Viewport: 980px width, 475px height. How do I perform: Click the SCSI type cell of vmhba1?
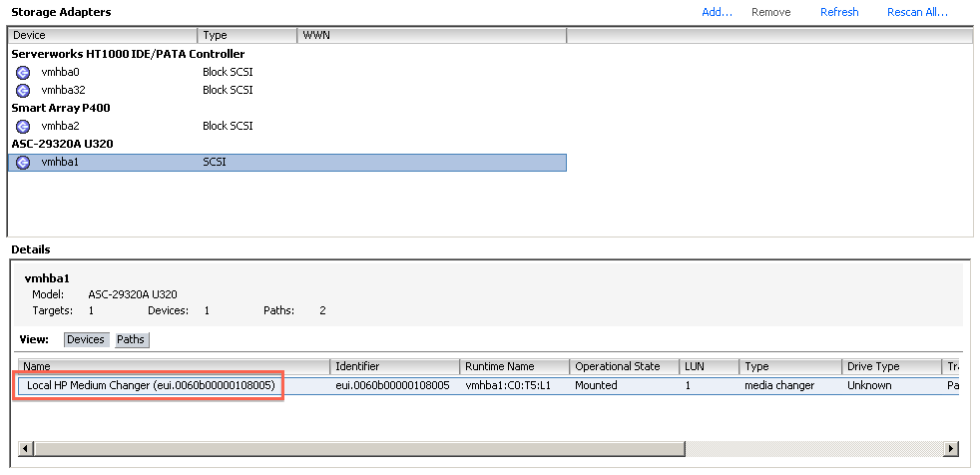coord(215,163)
